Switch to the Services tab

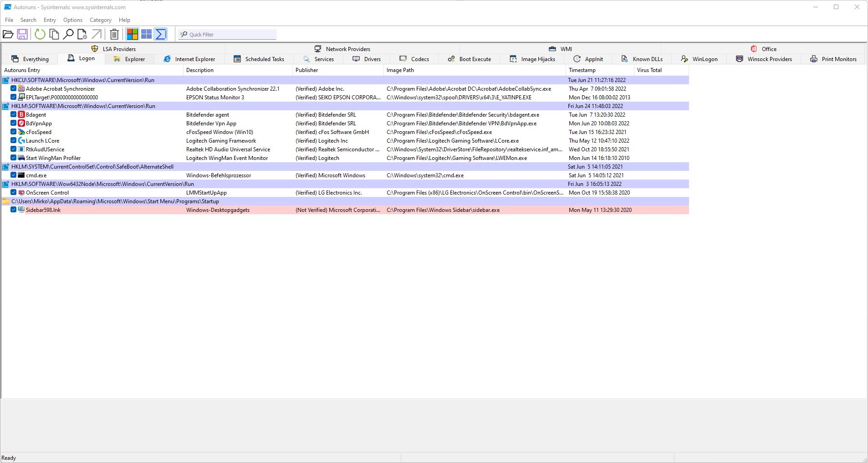319,59
